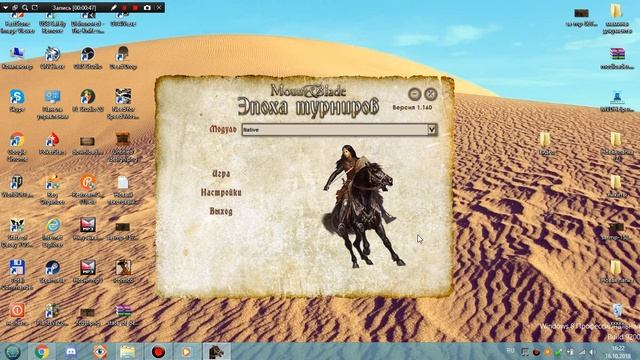Open the orange media player on taskbar
The width and height of the screenshot is (640, 360).
pos(186,351)
